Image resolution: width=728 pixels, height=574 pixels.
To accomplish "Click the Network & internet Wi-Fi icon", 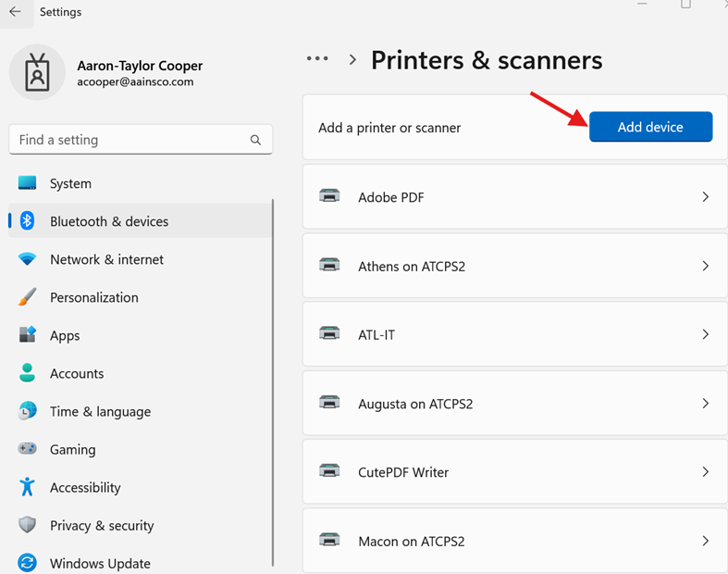I will pos(28,259).
